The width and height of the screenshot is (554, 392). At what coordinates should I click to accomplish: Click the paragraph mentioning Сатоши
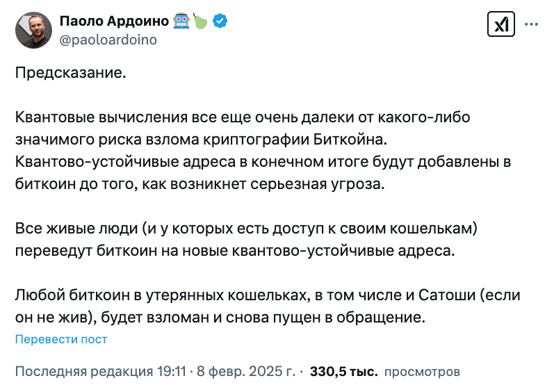pyautogui.click(x=268, y=307)
